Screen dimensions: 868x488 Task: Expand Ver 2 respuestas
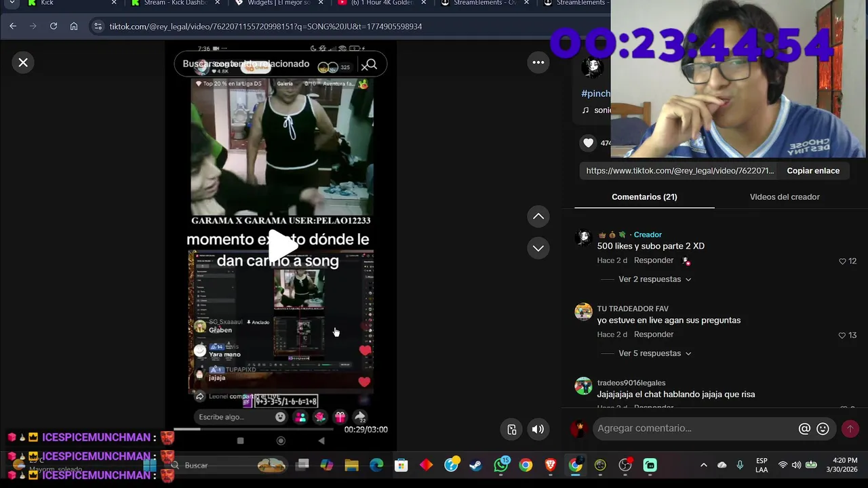pyautogui.click(x=654, y=279)
